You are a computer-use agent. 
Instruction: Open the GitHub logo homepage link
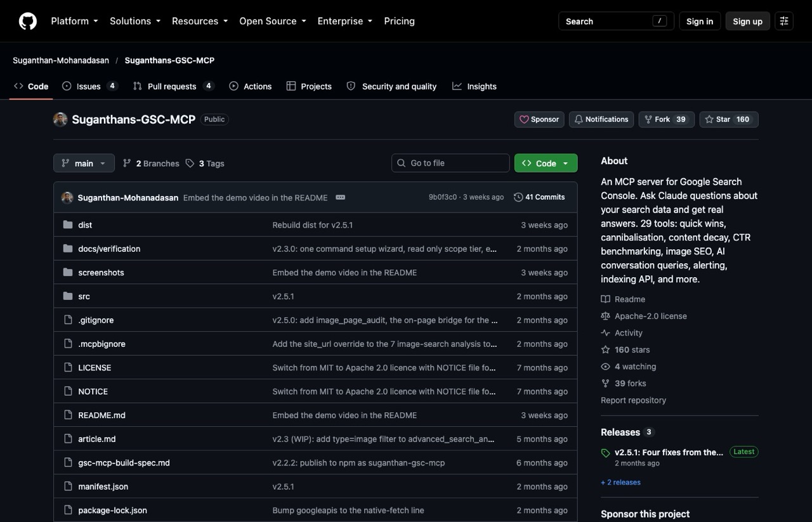point(28,21)
